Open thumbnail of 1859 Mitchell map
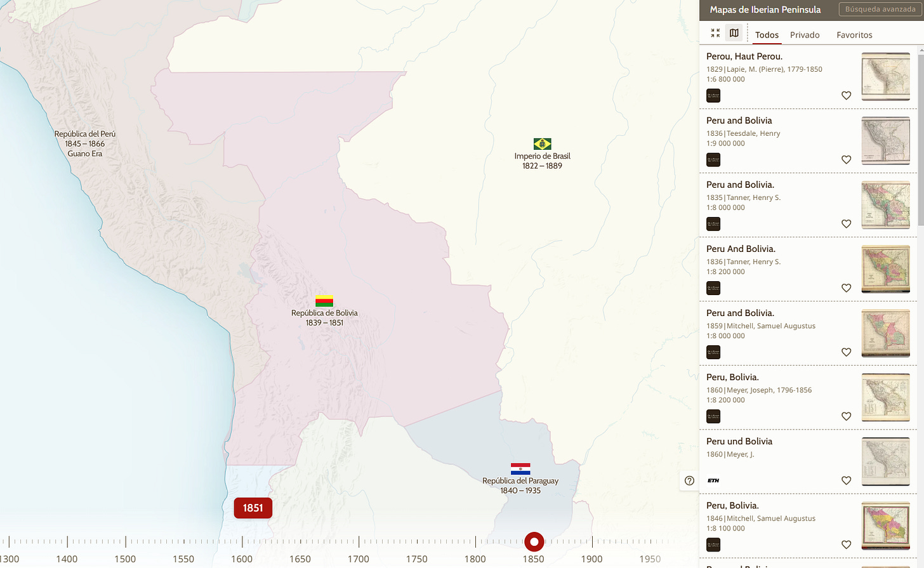 (886, 333)
